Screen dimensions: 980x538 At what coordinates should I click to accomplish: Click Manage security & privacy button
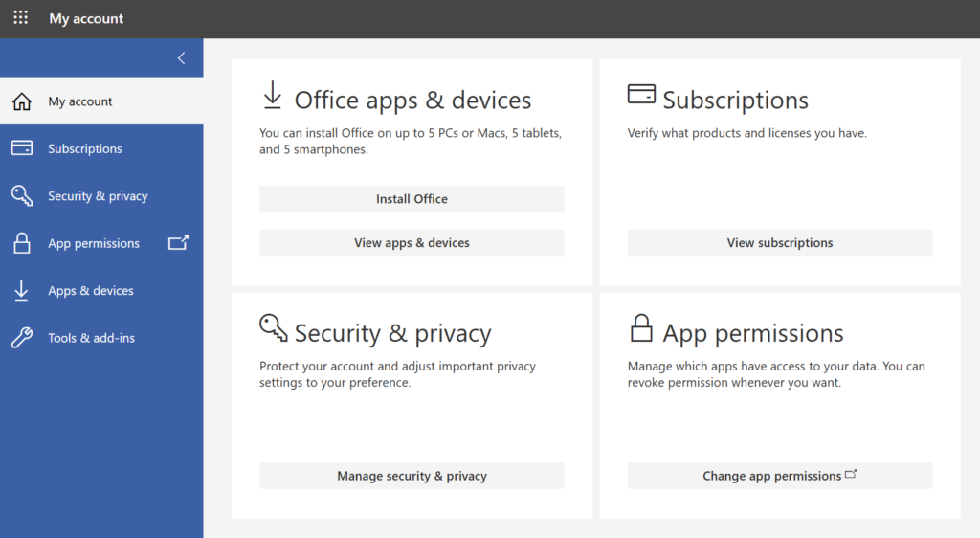(412, 476)
